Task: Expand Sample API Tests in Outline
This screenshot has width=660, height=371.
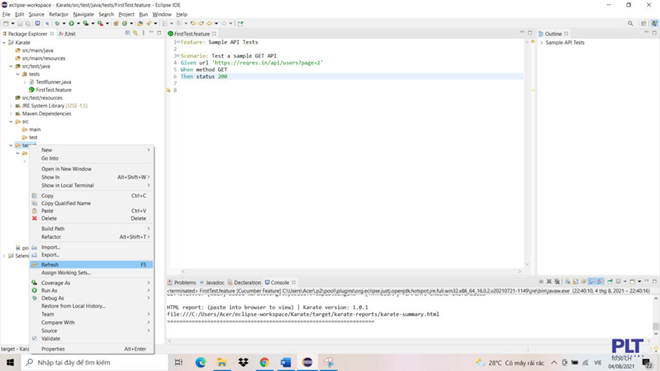Action: (x=542, y=43)
